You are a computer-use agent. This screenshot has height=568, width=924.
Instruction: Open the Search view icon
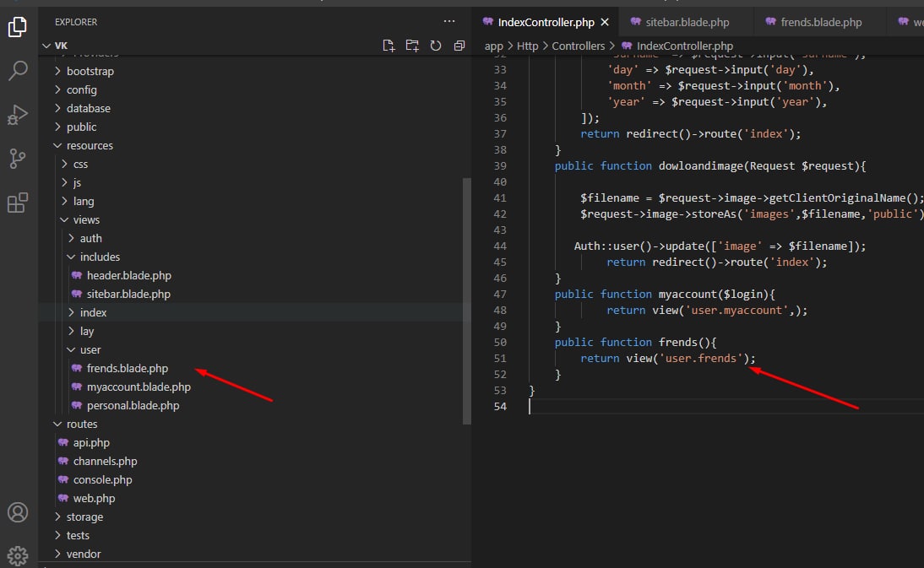click(x=18, y=71)
